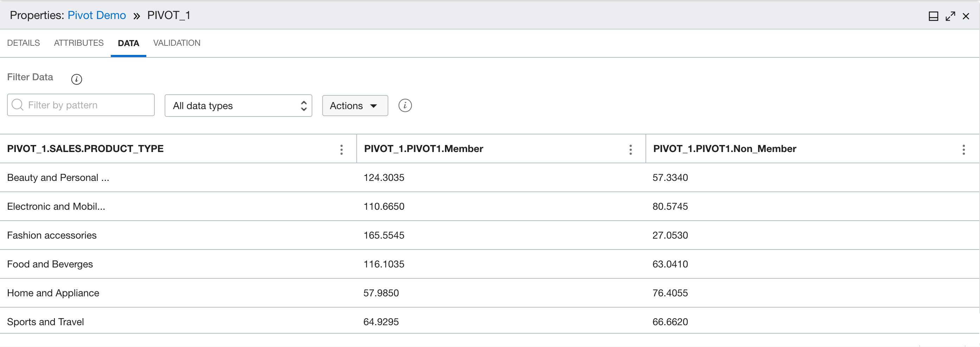Switch to the DETAILS tab
The image size is (980, 347).
(24, 43)
